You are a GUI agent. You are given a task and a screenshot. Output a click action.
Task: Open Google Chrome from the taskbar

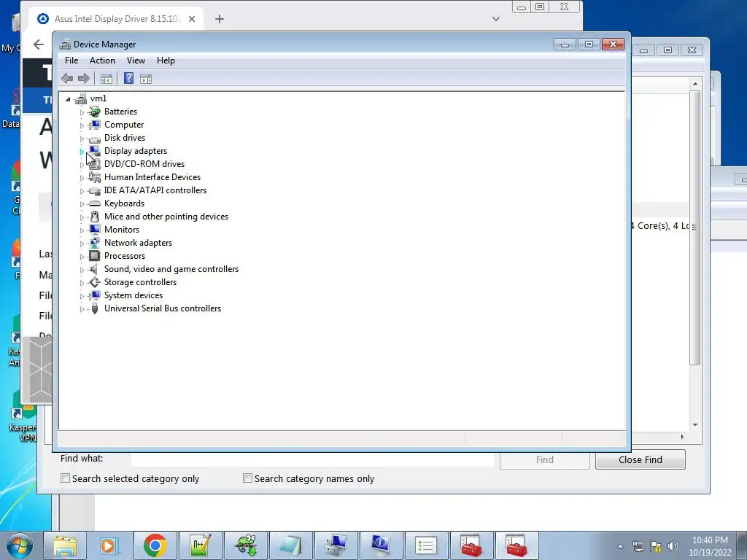155,545
